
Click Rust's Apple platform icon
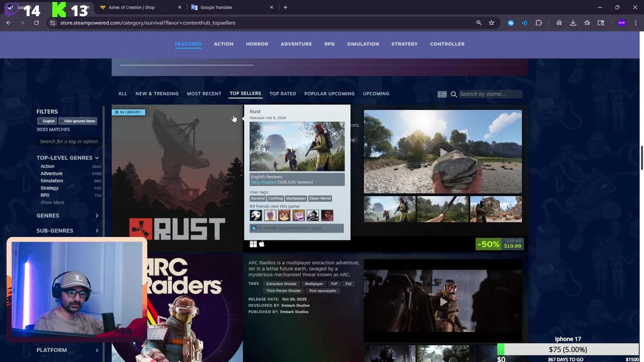[x=262, y=244]
